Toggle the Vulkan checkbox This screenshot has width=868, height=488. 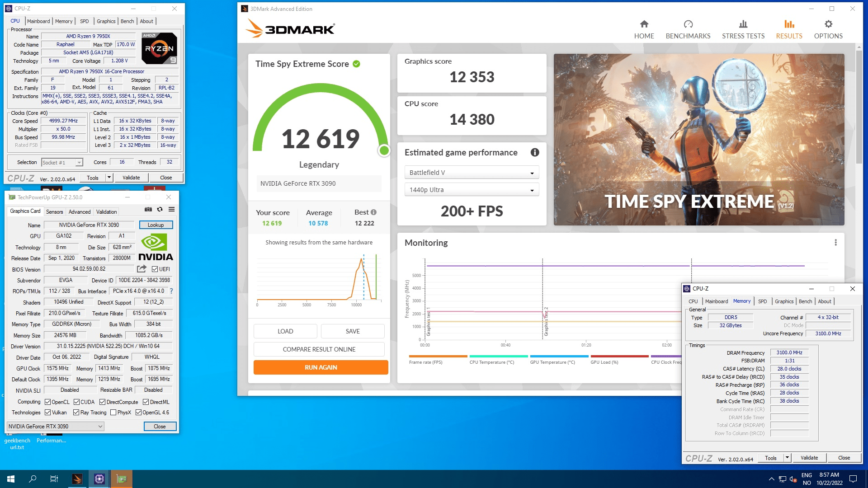pos(47,413)
